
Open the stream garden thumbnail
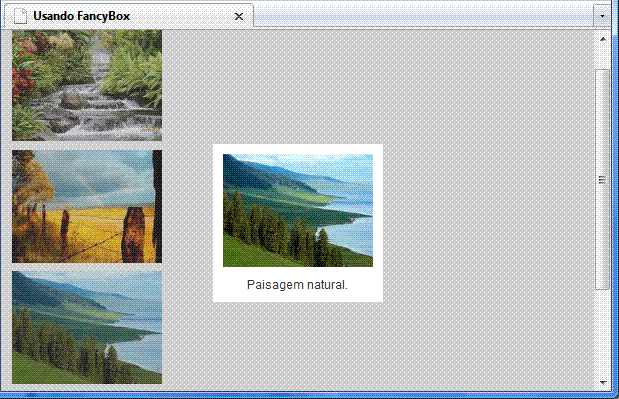pyautogui.click(x=87, y=85)
